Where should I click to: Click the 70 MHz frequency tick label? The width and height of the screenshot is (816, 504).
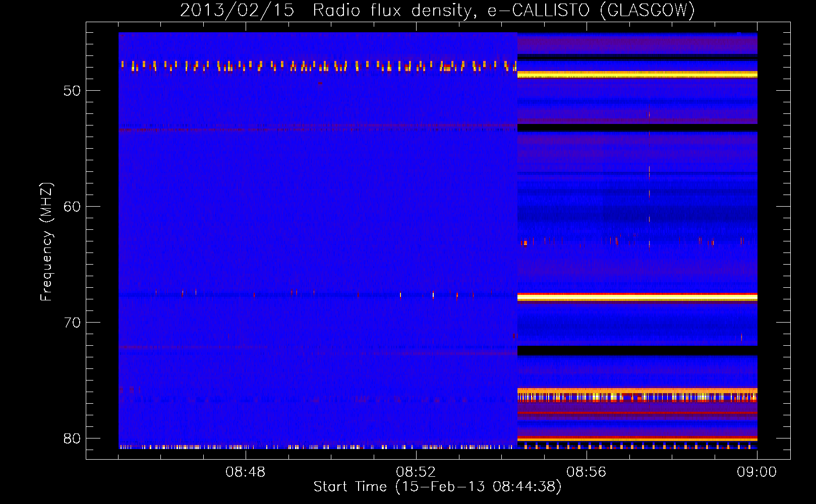click(x=72, y=323)
